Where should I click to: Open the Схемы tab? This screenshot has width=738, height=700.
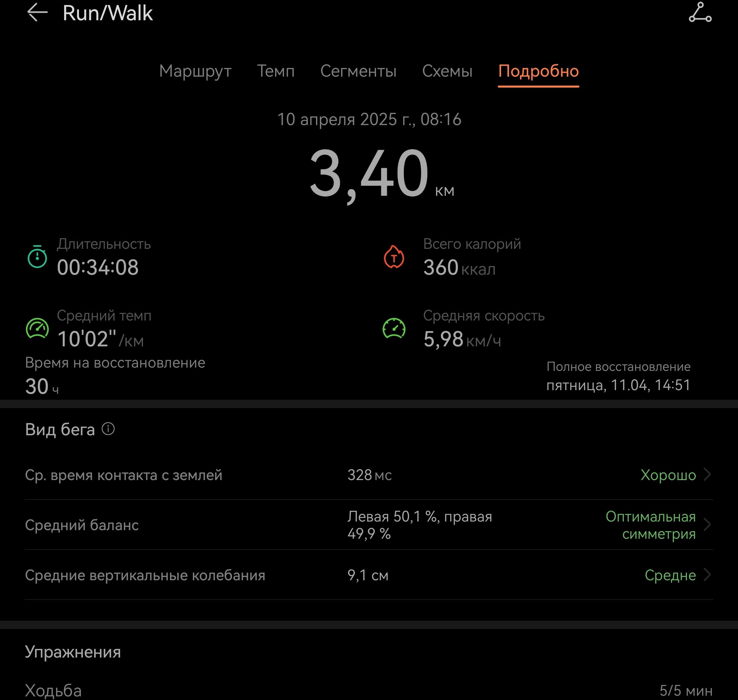click(x=447, y=71)
